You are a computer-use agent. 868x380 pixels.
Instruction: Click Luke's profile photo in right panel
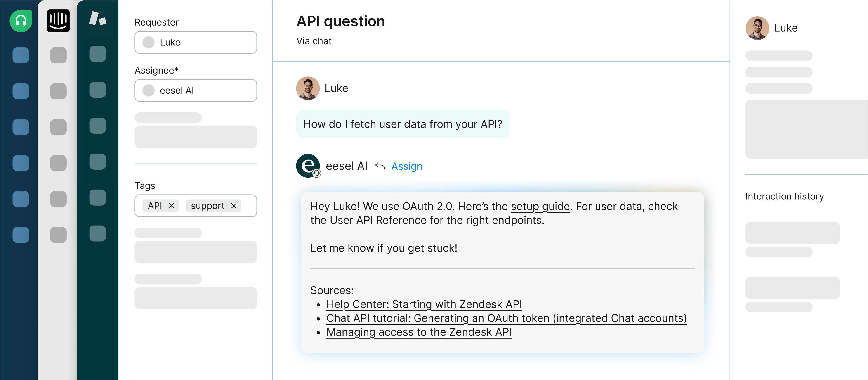click(x=757, y=28)
